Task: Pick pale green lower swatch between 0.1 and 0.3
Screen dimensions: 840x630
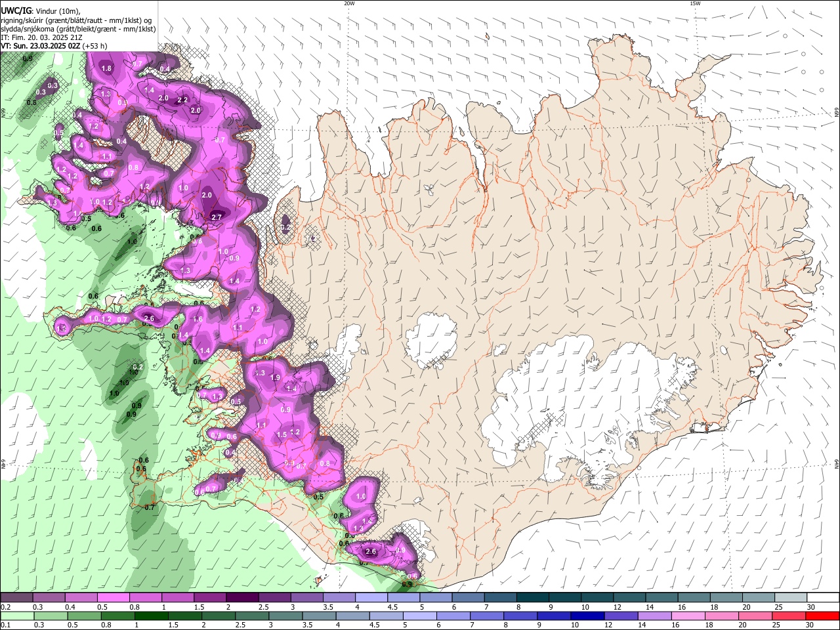Action: tap(16, 616)
